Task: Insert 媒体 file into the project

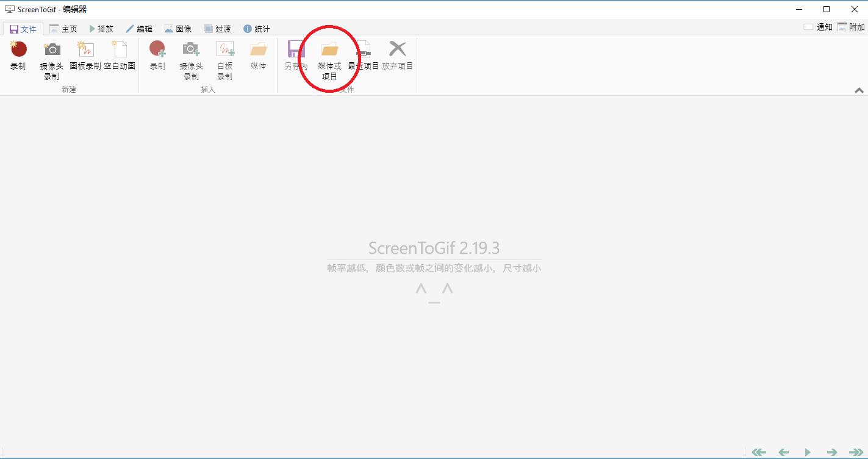Action: point(258,56)
